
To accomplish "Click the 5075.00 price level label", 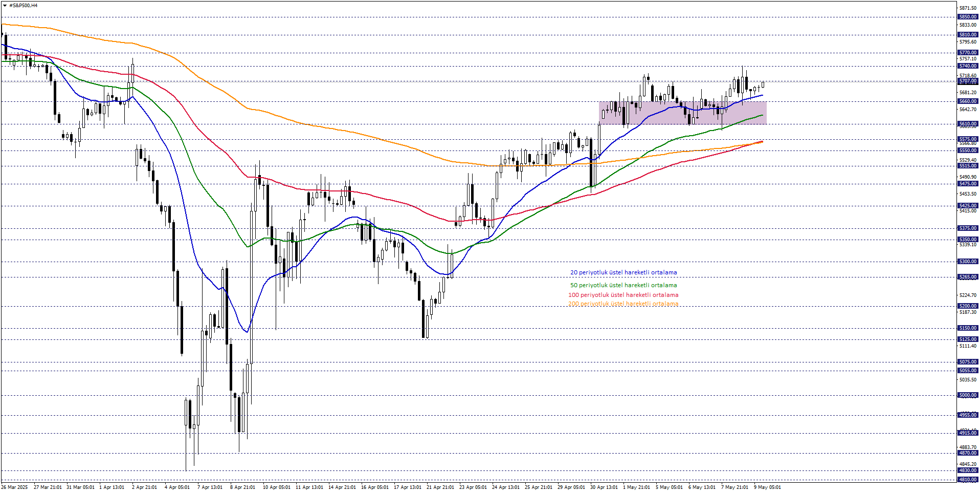I will tap(968, 362).
